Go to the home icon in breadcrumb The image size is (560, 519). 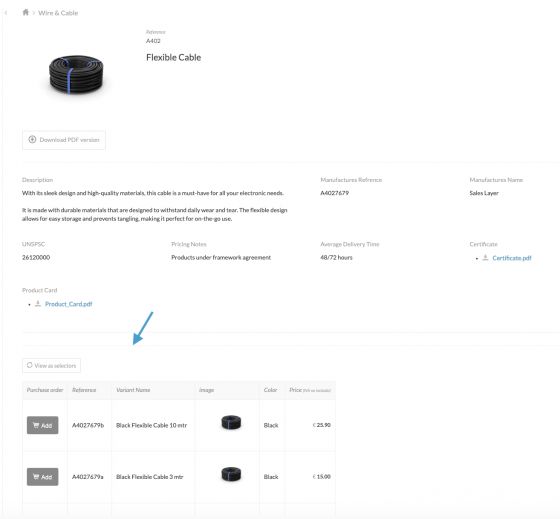[x=25, y=13]
